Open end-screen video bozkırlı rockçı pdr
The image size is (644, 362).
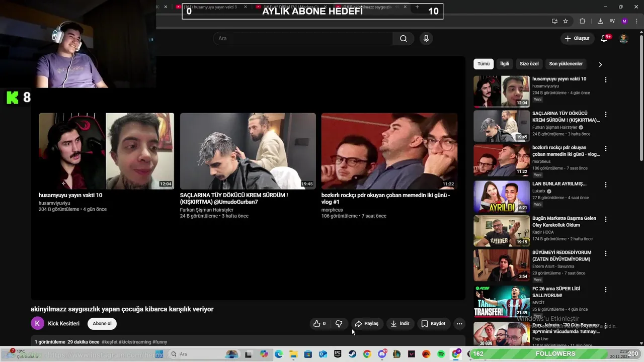pos(389,151)
